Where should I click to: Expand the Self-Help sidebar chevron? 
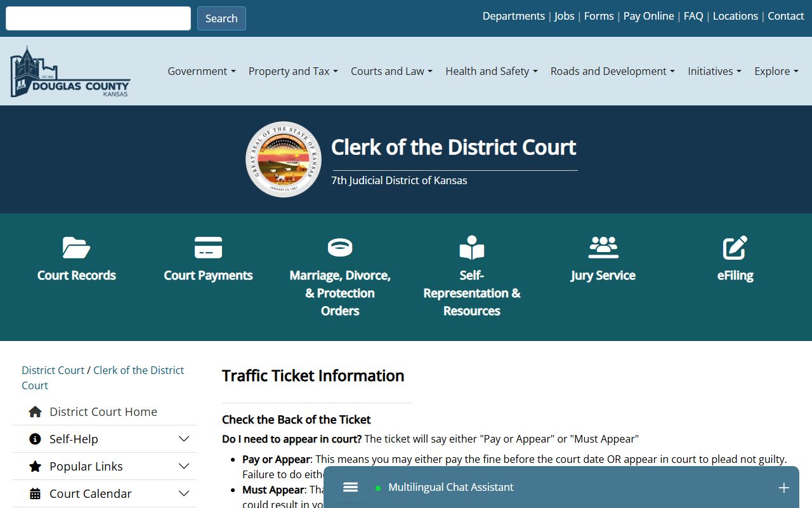184,439
